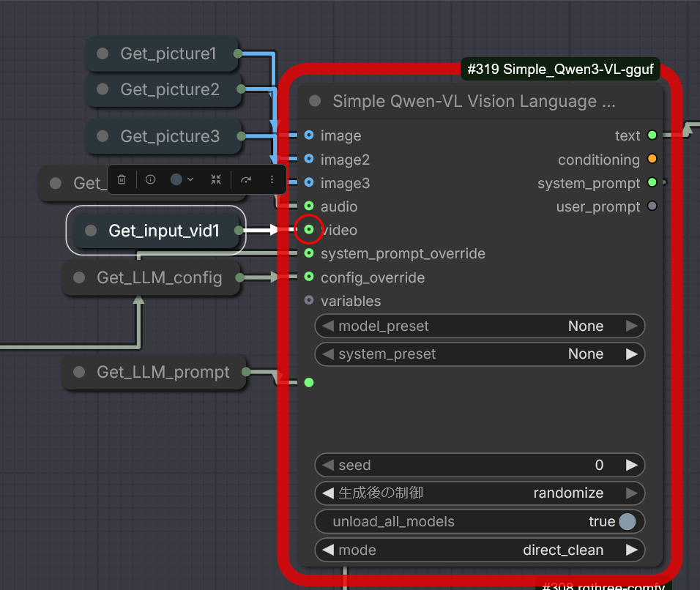Screen dimensions: 700x590
Task: Toggle collapse dot on Get_picture3 node
Action: [103, 136]
